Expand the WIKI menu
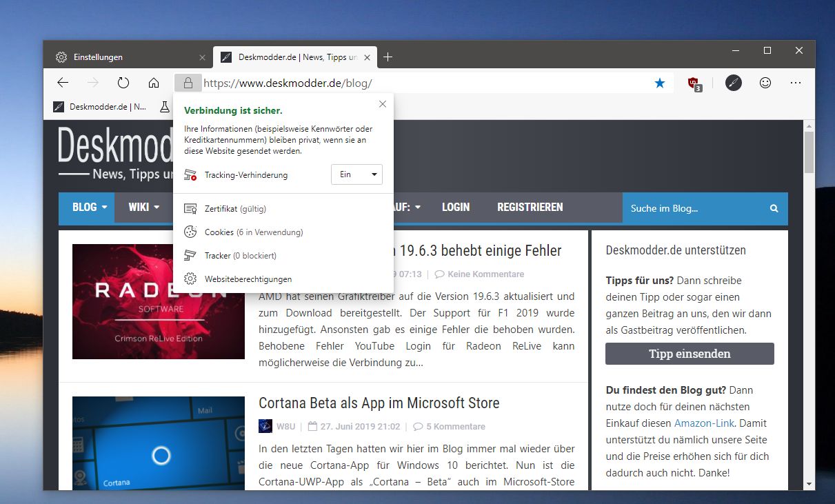The image size is (835, 504). (x=143, y=208)
